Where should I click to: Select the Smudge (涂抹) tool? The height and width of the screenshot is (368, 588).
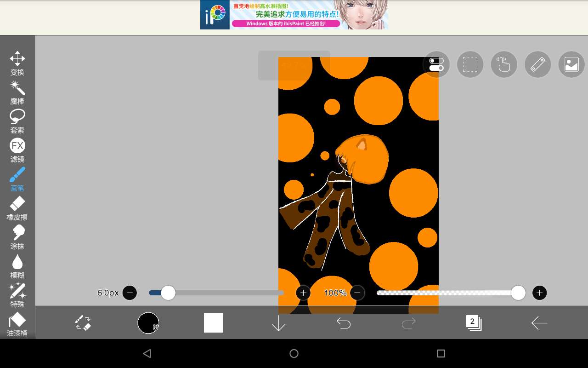click(x=17, y=237)
